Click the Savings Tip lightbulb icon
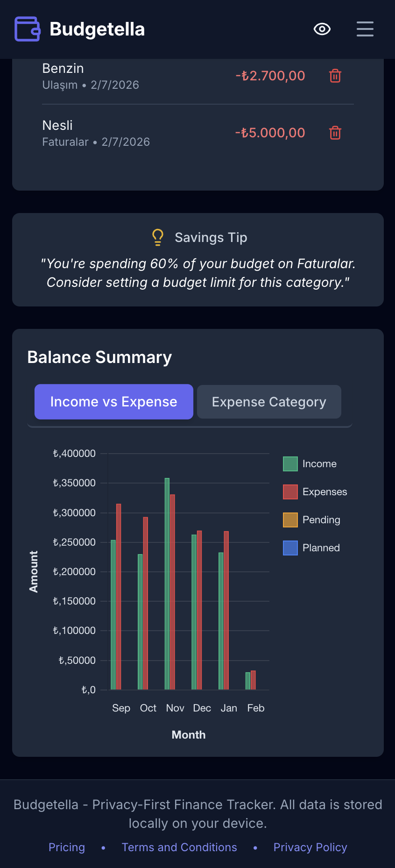 (x=157, y=237)
